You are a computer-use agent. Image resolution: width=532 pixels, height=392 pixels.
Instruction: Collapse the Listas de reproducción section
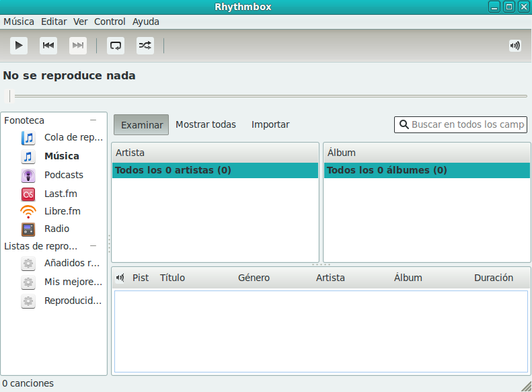[93, 246]
